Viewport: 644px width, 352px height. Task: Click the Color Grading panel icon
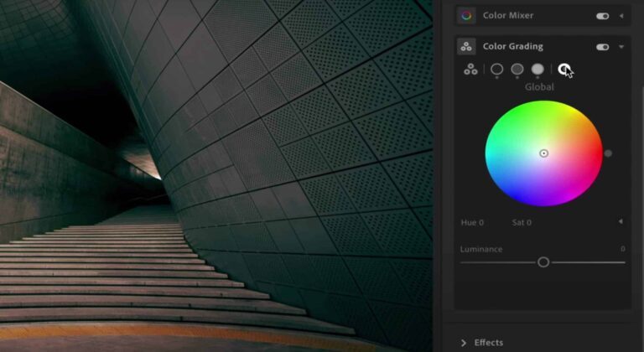click(x=467, y=47)
